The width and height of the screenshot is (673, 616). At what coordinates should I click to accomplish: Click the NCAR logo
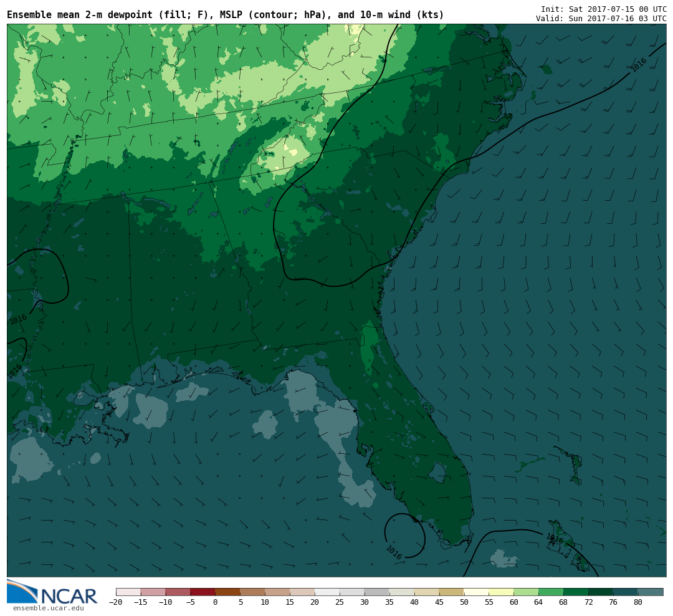[52, 592]
